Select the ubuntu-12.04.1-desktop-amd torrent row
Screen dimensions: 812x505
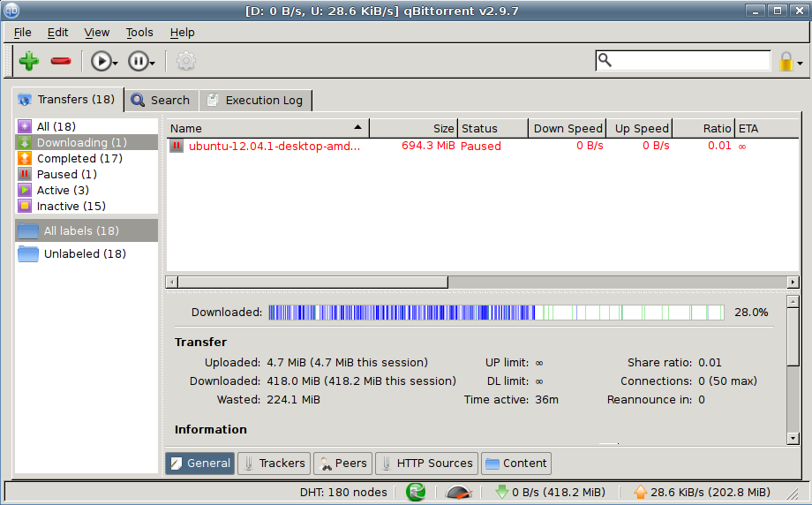point(482,146)
